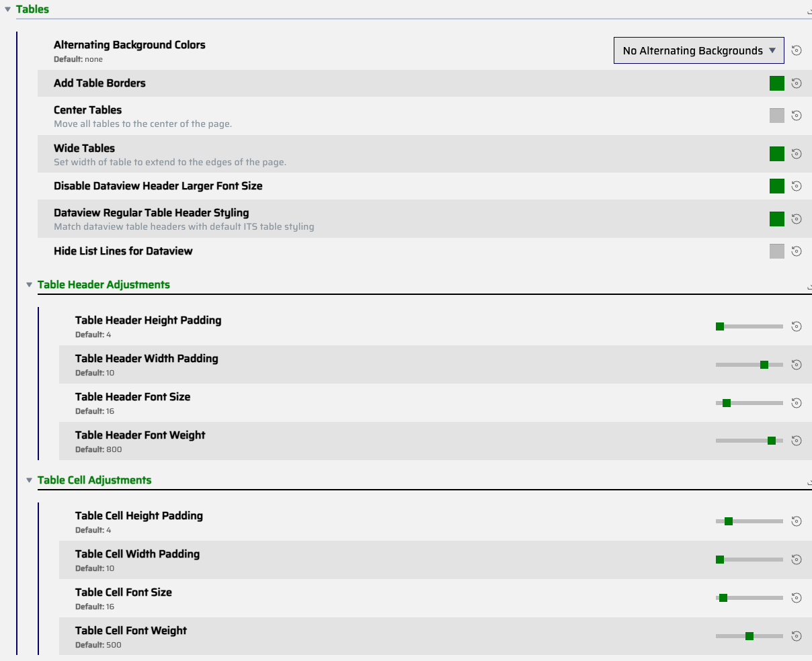Image resolution: width=812 pixels, height=661 pixels.
Task: Collapse the Tables section
Action: tap(8, 9)
